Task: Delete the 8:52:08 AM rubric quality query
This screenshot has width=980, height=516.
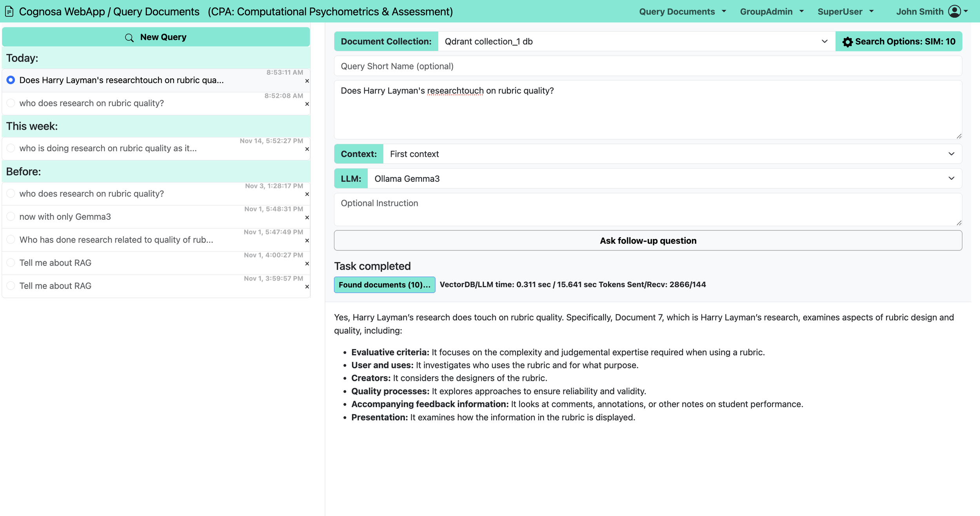Action: pyautogui.click(x=307, y=104)
